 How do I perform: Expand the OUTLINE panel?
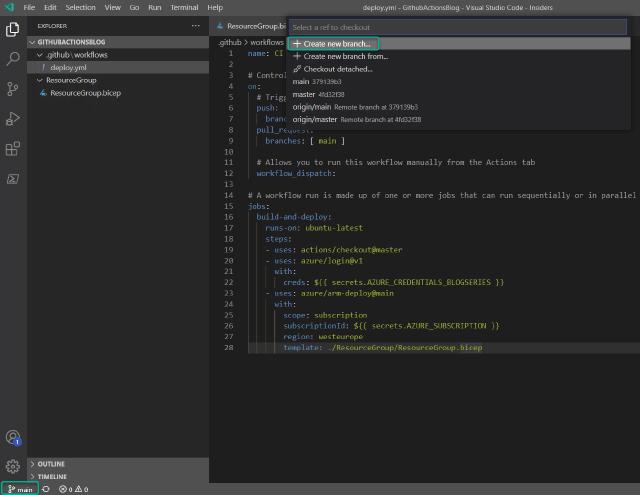[x=50, y=464]
